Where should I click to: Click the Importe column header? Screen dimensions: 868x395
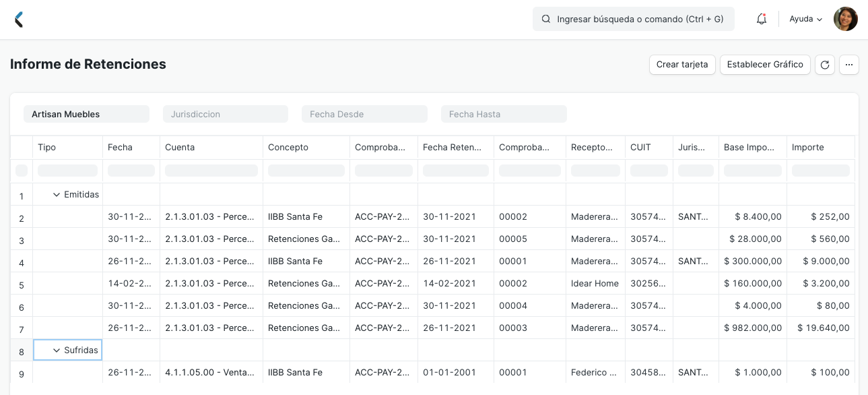tap(808, 147)
